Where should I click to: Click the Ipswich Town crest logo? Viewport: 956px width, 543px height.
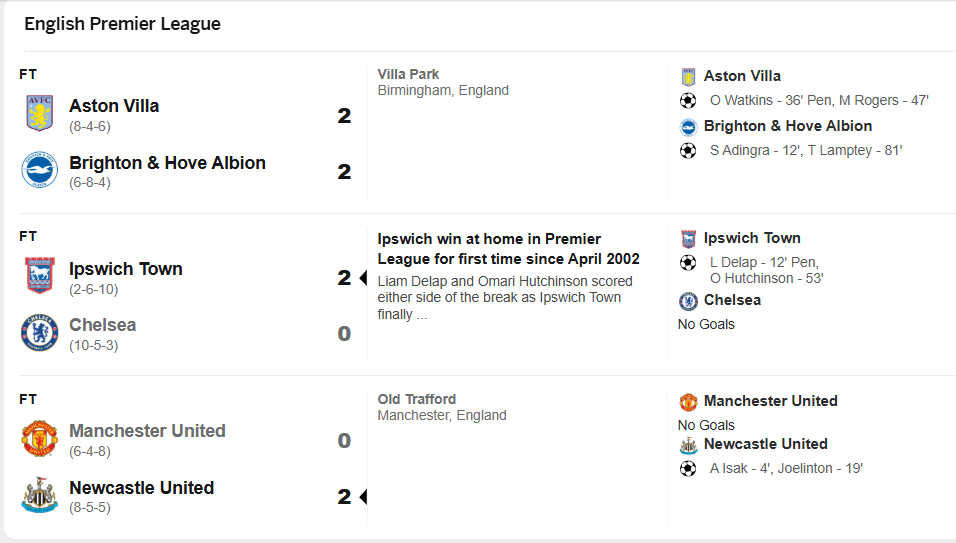tap(40, 276)
